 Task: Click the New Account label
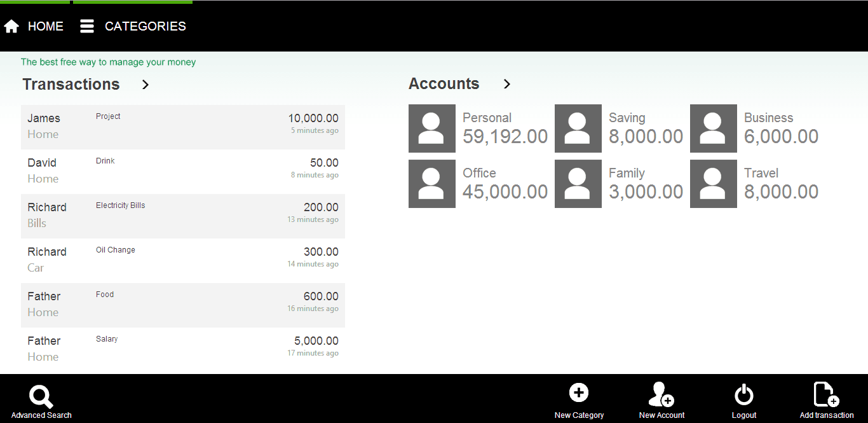coord(661,415)
